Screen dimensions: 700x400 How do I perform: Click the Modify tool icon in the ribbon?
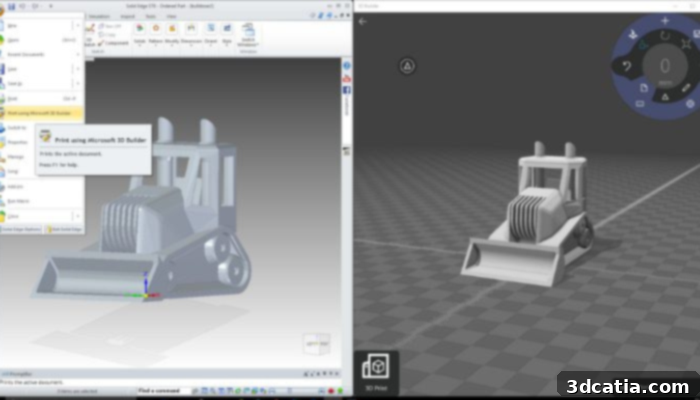pyautogui.click(x=172, y=28)
